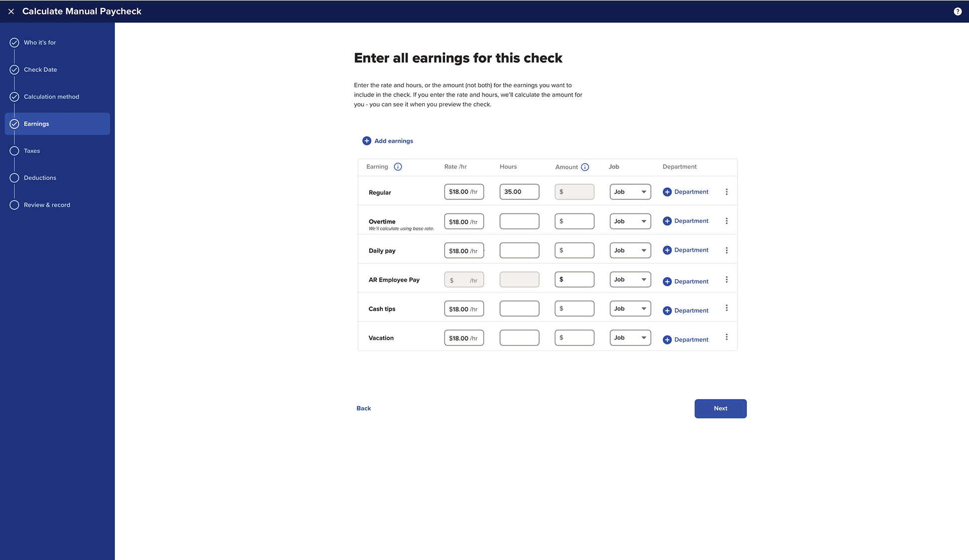This screenshot has width=969, height=560.
Task: Open three-dot menu for Regular row
Action: pyautogui.click(x=727, y=192)
